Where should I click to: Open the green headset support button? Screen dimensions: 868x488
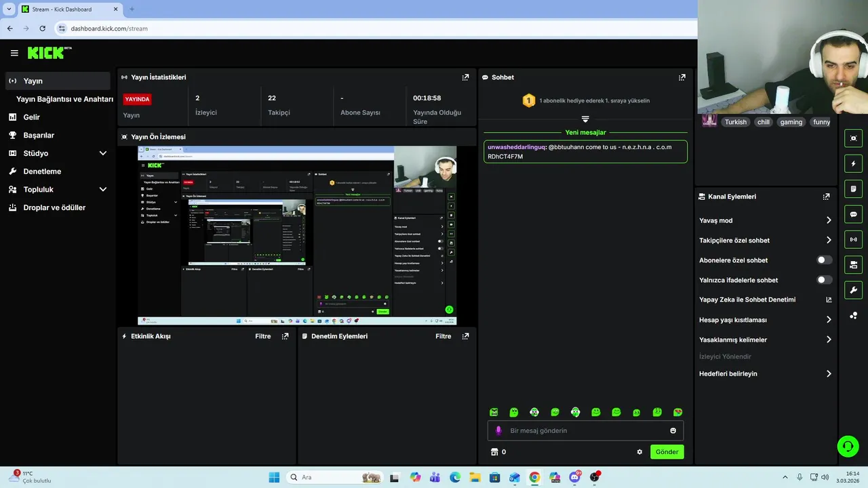848,446
